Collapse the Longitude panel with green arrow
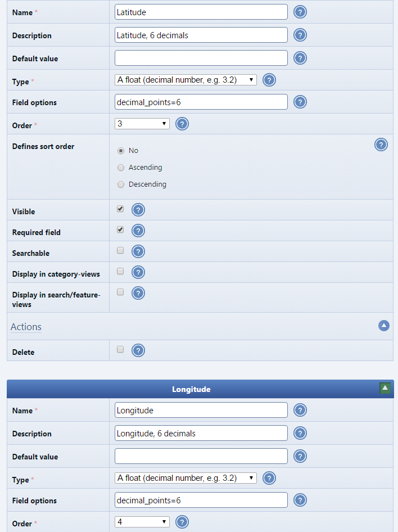 385,387
